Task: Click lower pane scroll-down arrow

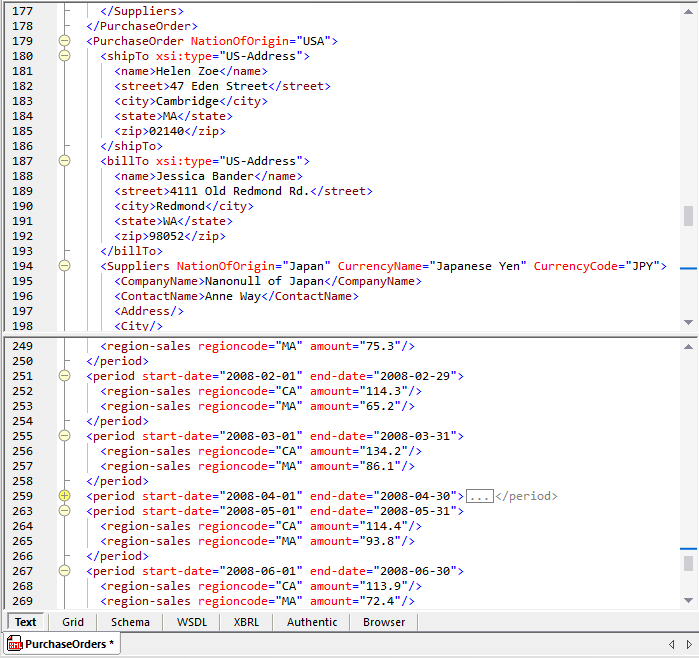Action: (688, 599)
